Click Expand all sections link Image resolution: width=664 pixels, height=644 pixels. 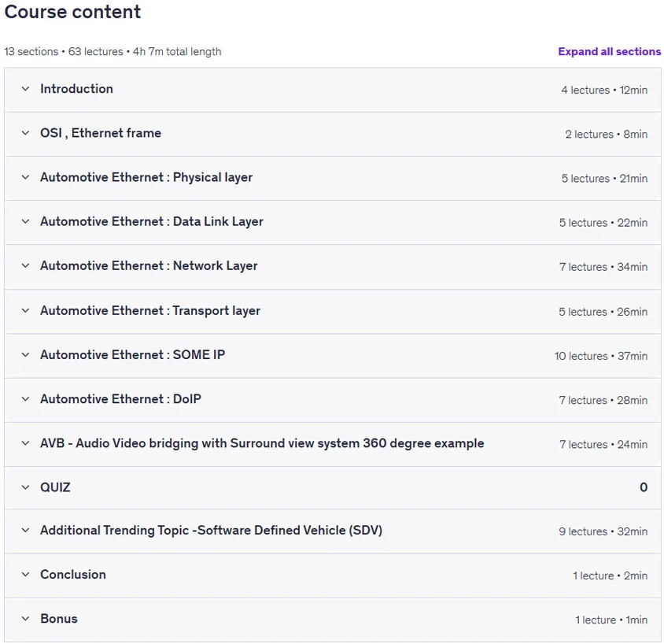pyautogui.click(x=609, y=51)
